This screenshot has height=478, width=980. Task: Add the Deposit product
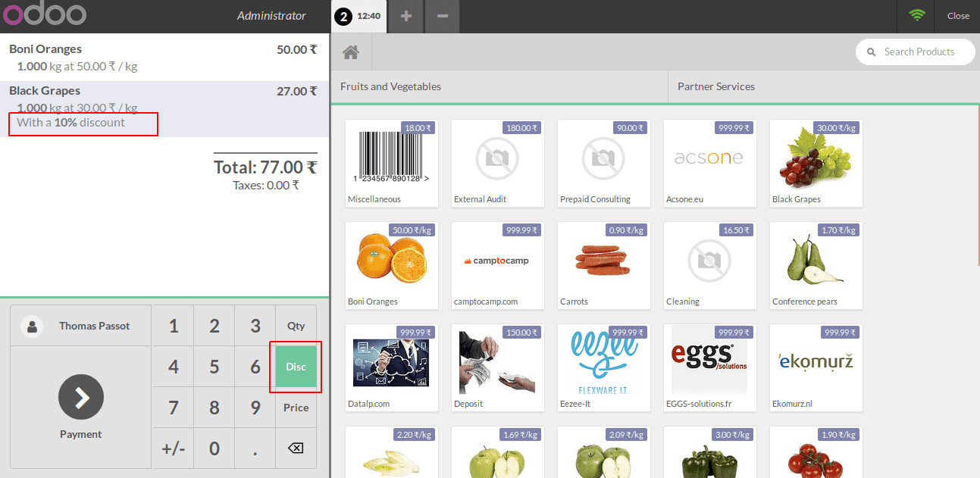pos(498,367)
